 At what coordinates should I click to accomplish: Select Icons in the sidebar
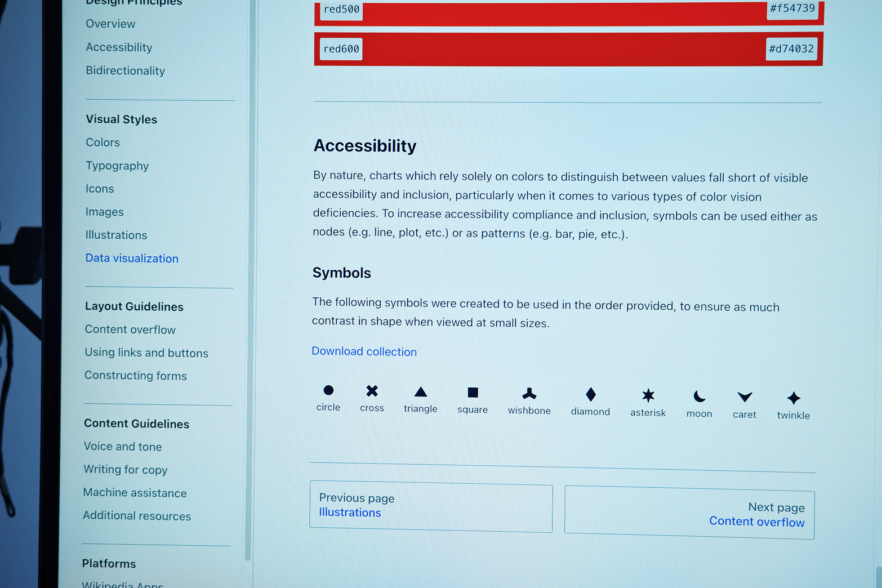tap(100, 189)
